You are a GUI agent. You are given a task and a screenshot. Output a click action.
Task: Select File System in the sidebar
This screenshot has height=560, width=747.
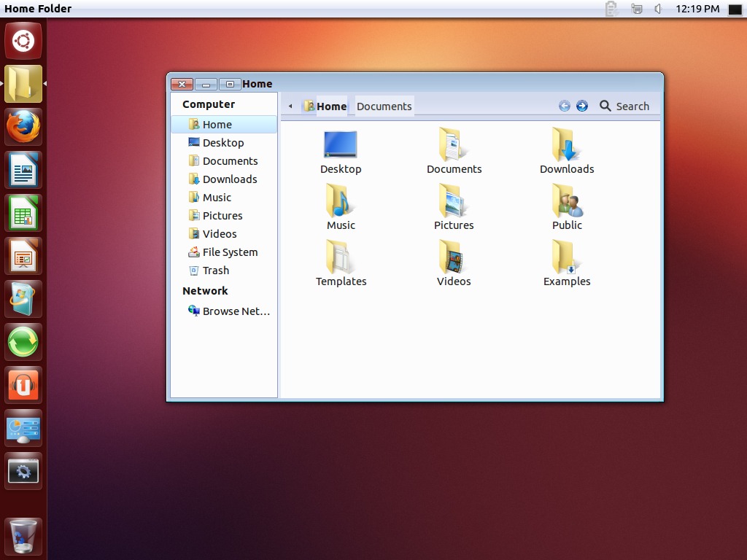(230, 252)
